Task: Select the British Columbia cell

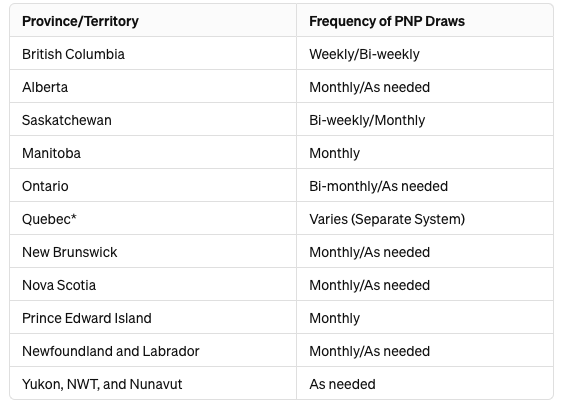Action: pos(73,54)
